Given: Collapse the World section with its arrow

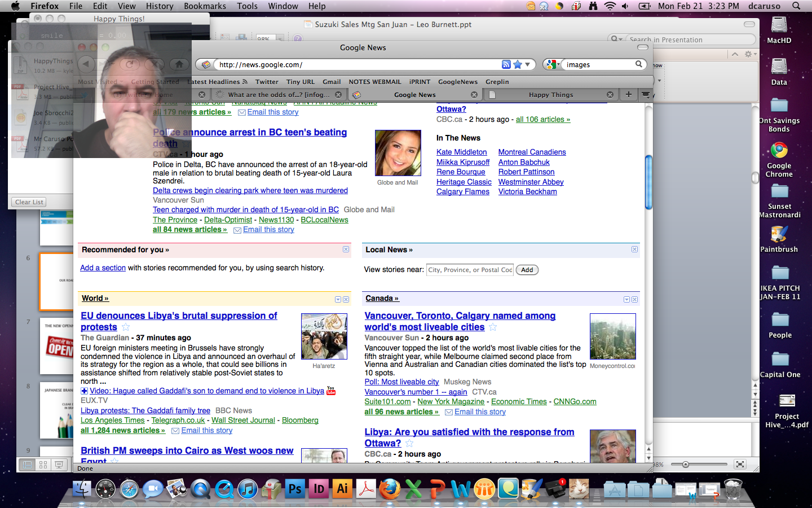Looking at the screenshot, I should pos(338,300).
